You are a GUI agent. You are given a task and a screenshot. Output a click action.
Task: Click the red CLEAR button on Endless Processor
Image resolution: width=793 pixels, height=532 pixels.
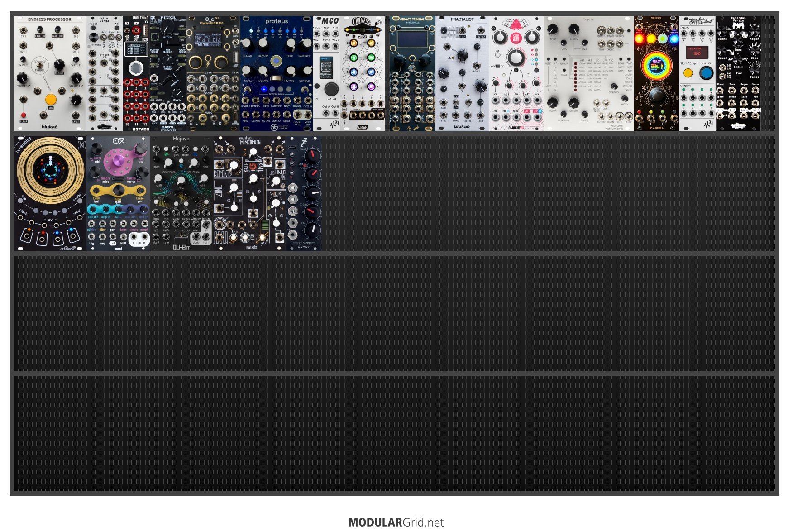point(24,115)
